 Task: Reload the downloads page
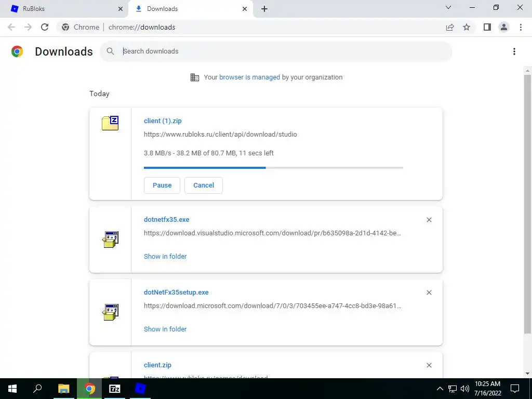[x=45, y=27]
